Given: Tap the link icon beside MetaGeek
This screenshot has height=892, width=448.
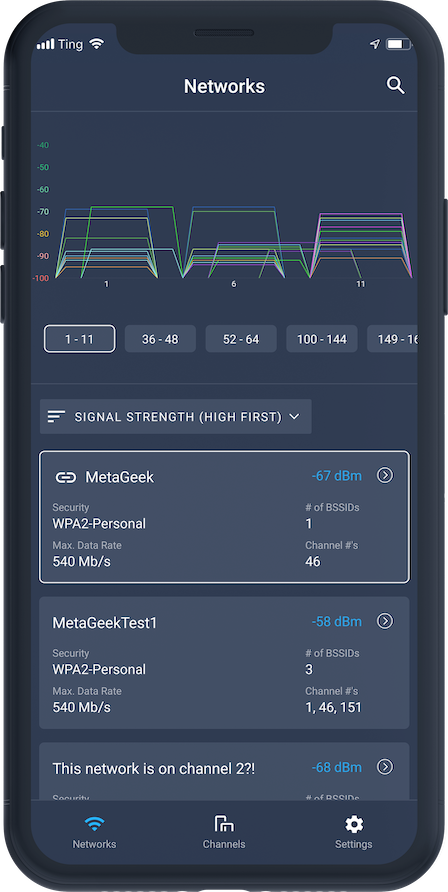Looking at the screenshot, I should pyautogui.click(x=65, y=477).
